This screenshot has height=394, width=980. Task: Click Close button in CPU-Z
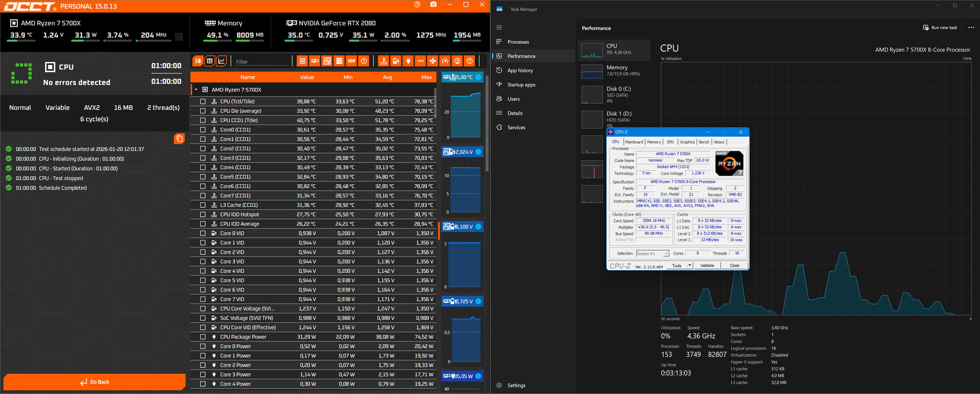pyautogui.click(x=735, y=266)
